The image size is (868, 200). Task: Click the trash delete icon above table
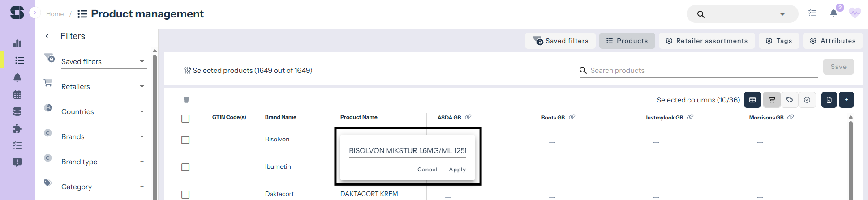pos(186,100)
